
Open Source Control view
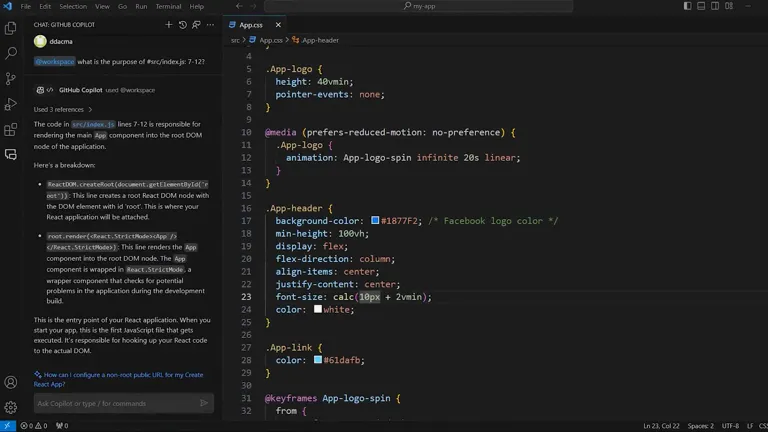coord(11,78)
